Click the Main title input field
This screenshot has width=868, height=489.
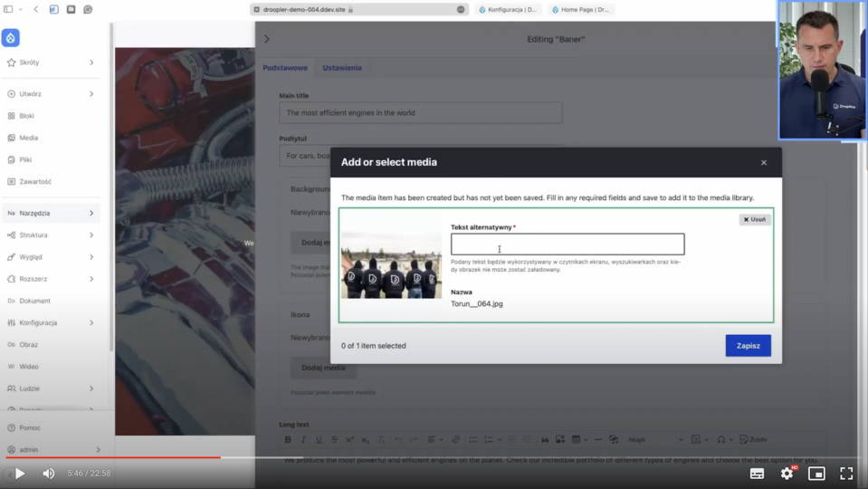[x=421, y=113]
